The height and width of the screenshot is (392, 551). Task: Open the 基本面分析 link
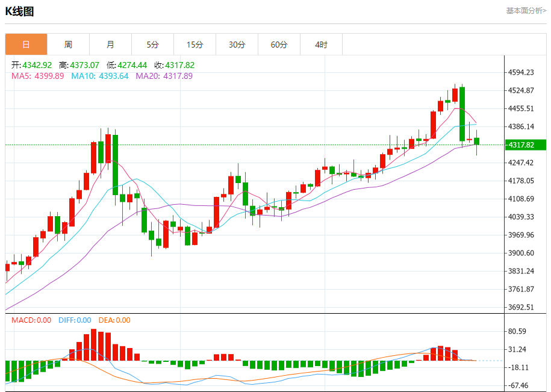pyautogui.click(x=526, y=11)
